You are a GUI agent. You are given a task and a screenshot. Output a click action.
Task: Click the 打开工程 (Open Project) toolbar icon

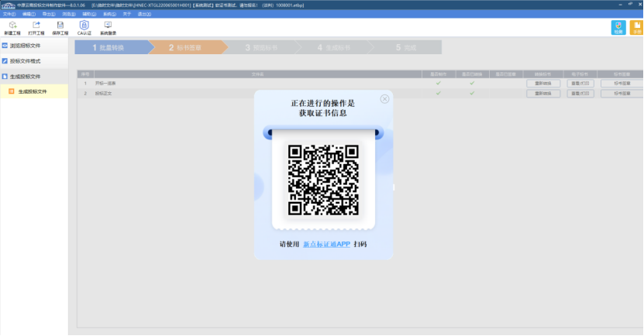coord(36,29)
